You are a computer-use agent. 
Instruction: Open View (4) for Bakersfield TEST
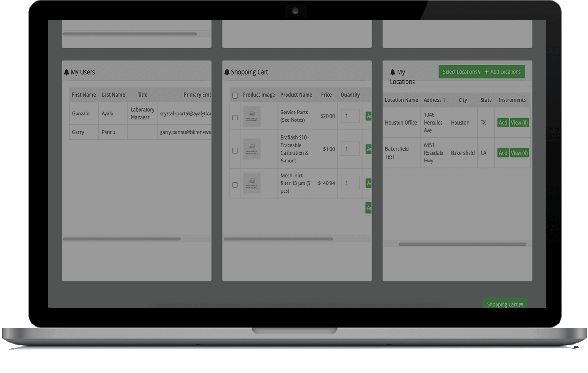[519, 153]
